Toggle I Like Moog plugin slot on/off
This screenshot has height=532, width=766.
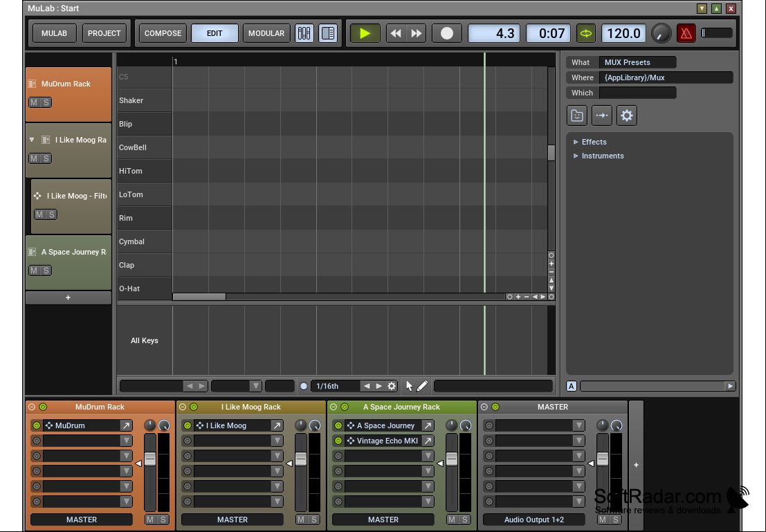point(188,425)
